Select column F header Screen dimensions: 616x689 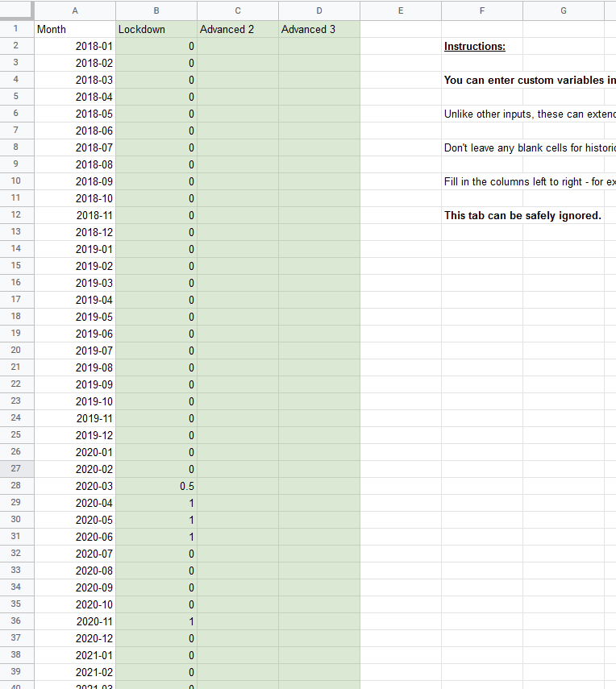tap(481, 10)
